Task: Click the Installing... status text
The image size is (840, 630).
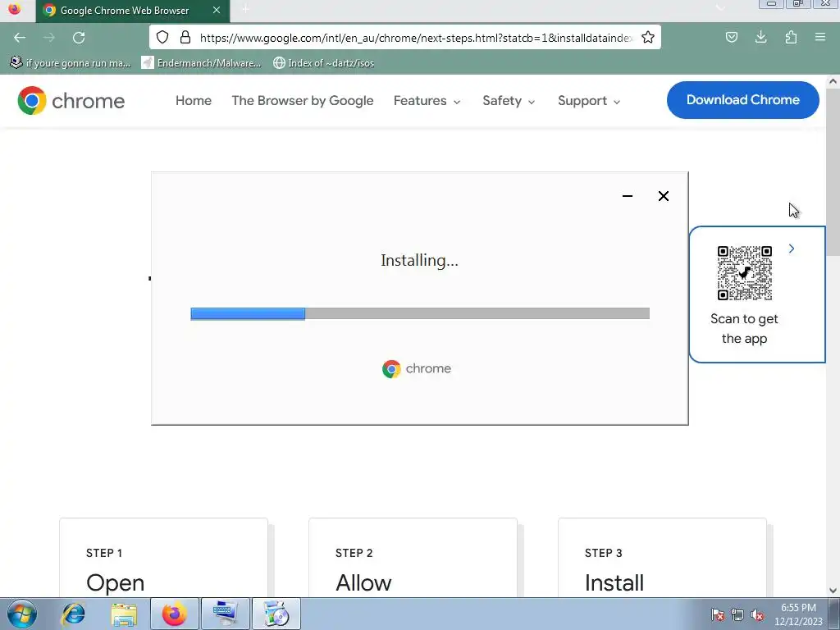Action: coord(419,260)
